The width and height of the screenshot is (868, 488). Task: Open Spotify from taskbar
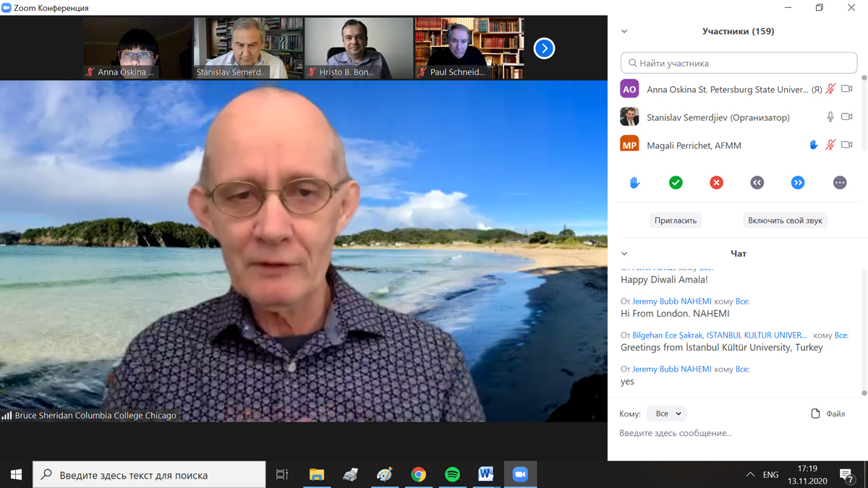452,474
